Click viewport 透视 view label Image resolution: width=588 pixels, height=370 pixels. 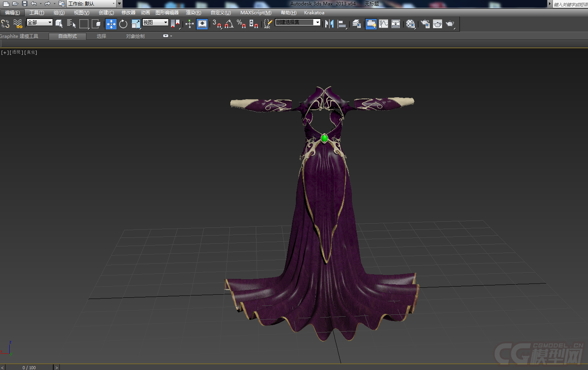click(x=16, y=52)
